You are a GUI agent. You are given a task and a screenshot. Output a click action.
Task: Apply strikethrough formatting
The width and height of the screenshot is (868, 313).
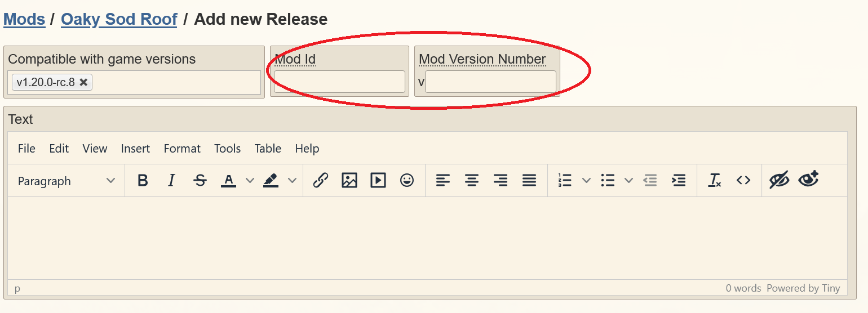tap(200, 181)
